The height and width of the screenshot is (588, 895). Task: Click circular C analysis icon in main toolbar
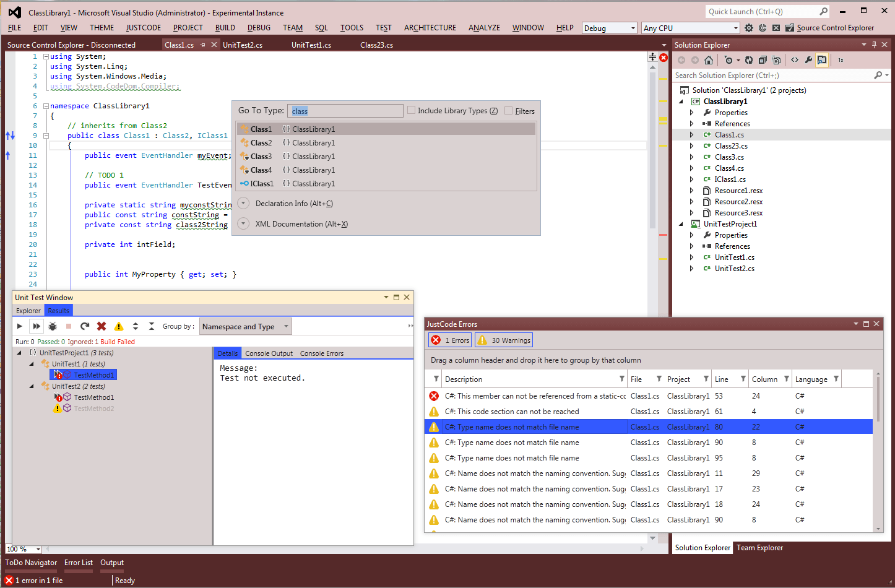[x=763, y=28]
